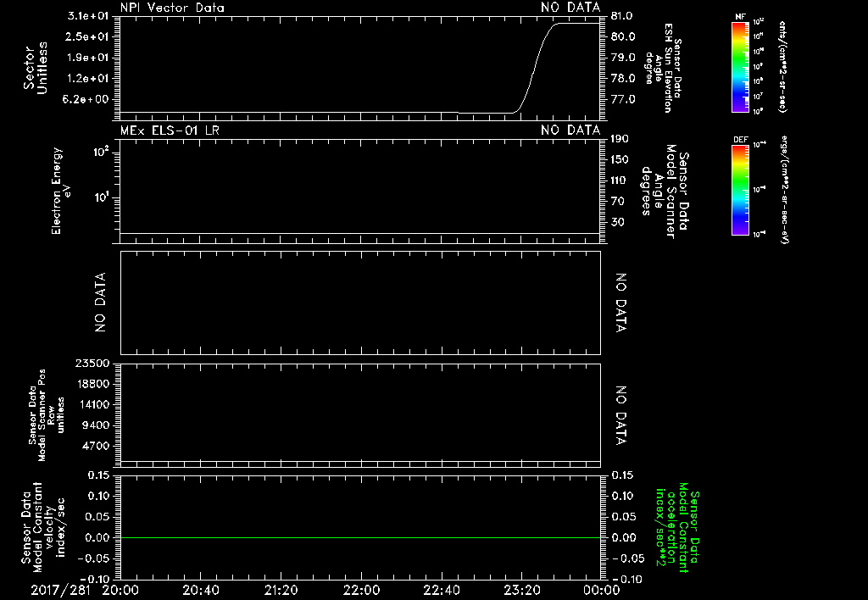Click the 'Sector Unitless' axis label
Image resolution: width=868 pixels, height=600 pixels.
(35, 68)
